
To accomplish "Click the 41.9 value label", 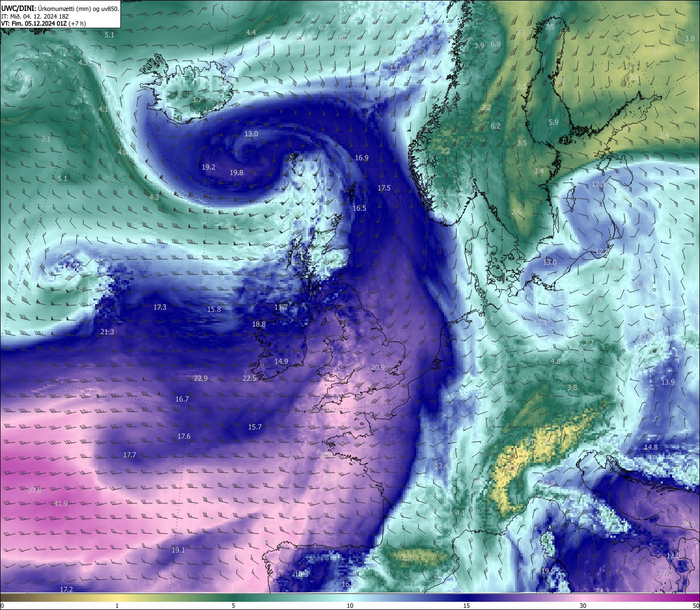I will pyautogui.click(x=61, y=503).
